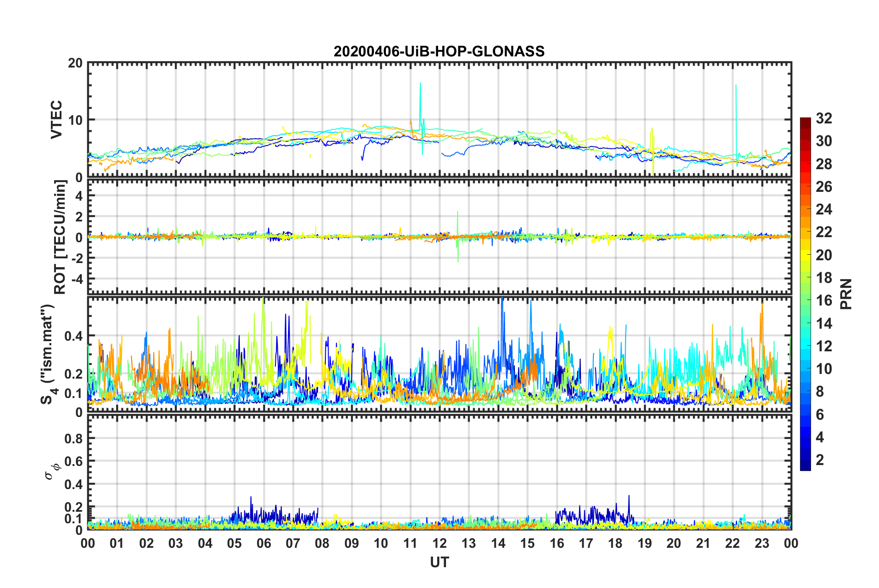
Task: Click colorbar tick value 2
Action: pyautogui.click(x=820, y=460)
